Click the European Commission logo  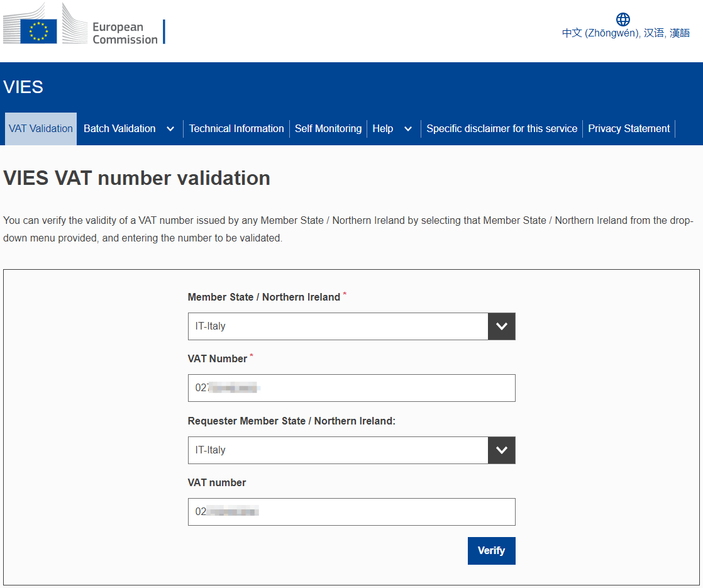click(84, 25)
